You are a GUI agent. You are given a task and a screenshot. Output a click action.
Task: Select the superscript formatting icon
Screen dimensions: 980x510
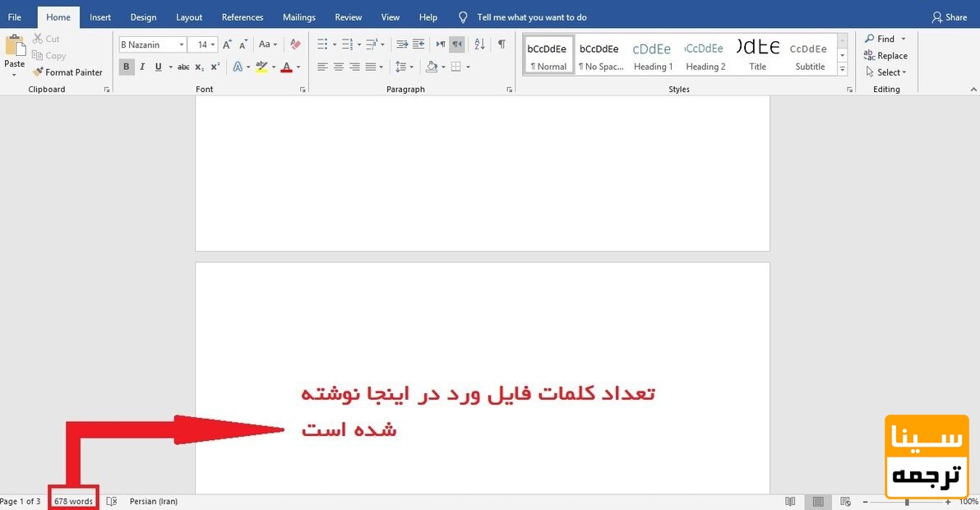pyautogui.click(x=214, y=67)
